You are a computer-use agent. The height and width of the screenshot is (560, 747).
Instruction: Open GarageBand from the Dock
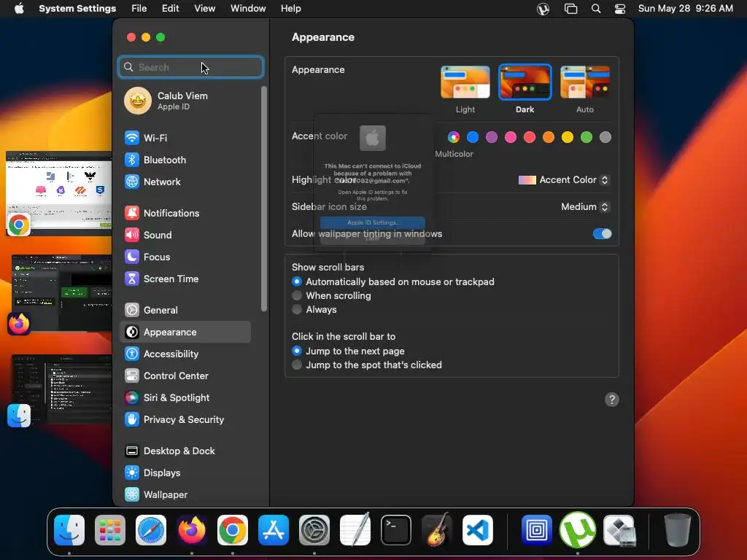(437, 530)
